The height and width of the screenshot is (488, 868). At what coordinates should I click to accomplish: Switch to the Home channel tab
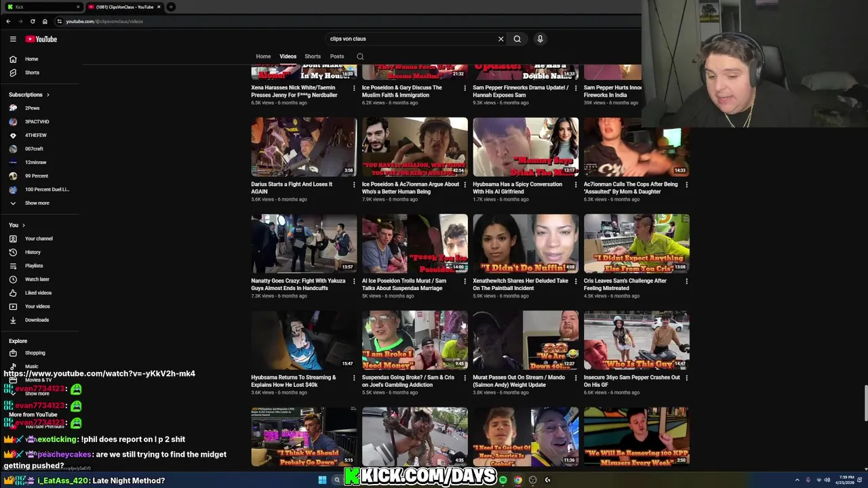[x=263, y=56]
